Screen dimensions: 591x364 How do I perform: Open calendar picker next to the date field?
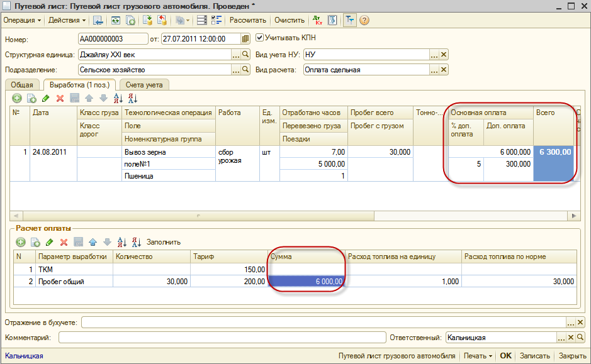coord(245,39)
